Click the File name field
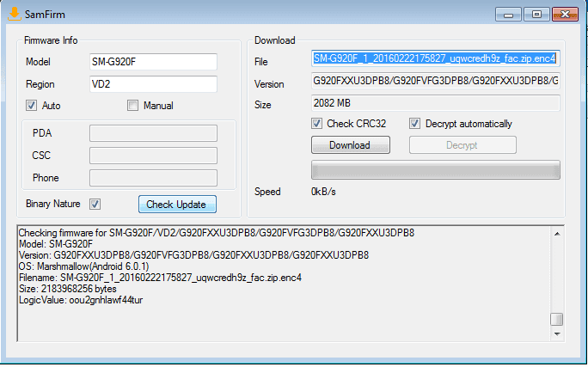The width and height of the screenshot is (588, 367). coord(436,58)
